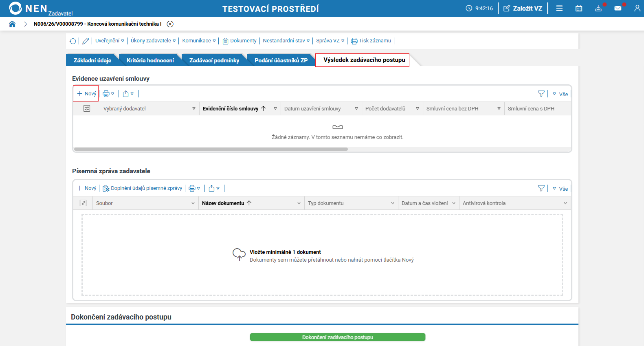Click Nový in Písemná zpráva zadavatele
Image resolution: width=644 pixels, height=346 pixels.
86,188
